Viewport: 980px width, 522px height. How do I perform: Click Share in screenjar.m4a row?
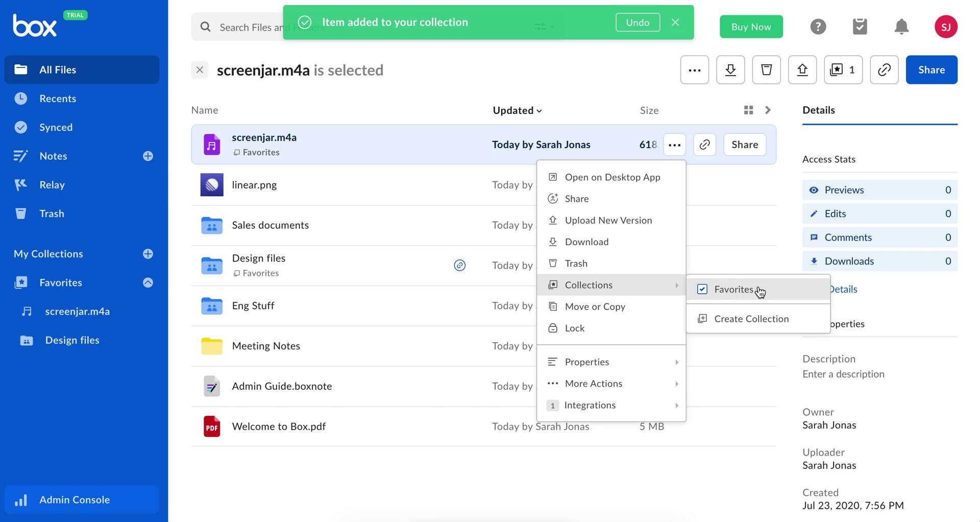coord(744,145)
